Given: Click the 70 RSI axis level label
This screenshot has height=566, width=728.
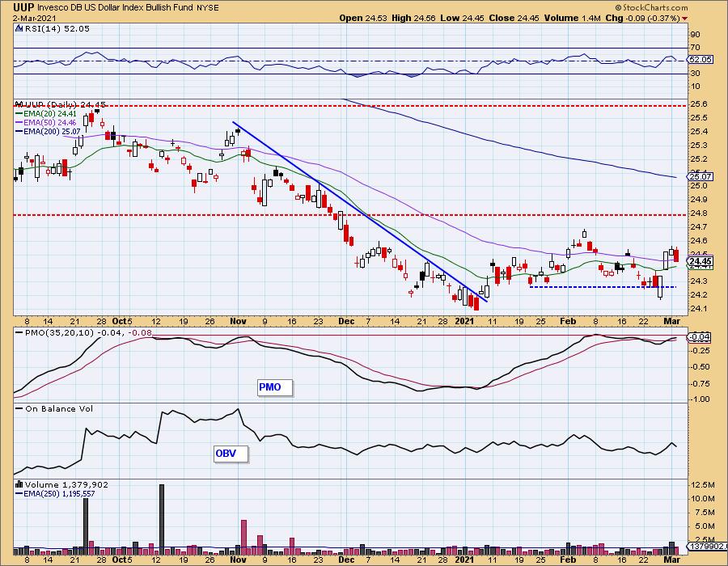Looking at the screenshot, I should tap(695, 48).
